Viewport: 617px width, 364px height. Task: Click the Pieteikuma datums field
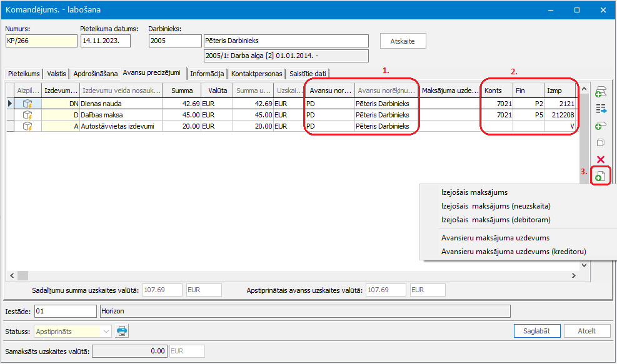tap(106, 41)
